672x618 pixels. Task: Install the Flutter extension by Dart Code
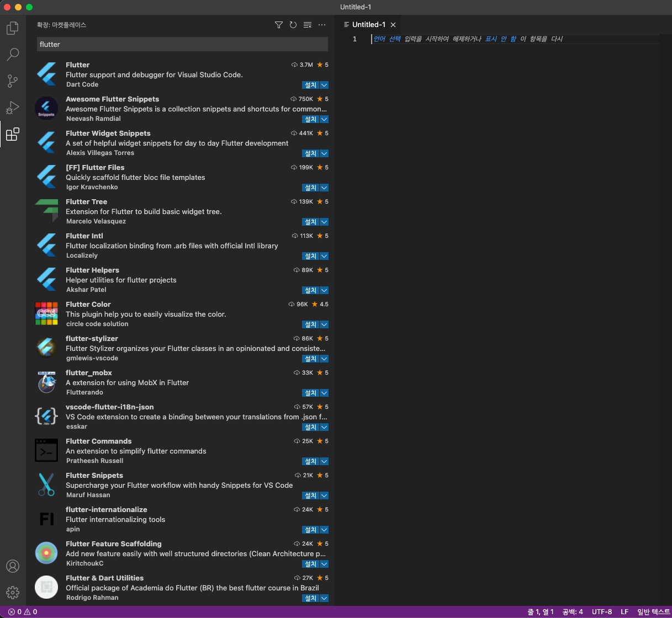pos(311,85)
